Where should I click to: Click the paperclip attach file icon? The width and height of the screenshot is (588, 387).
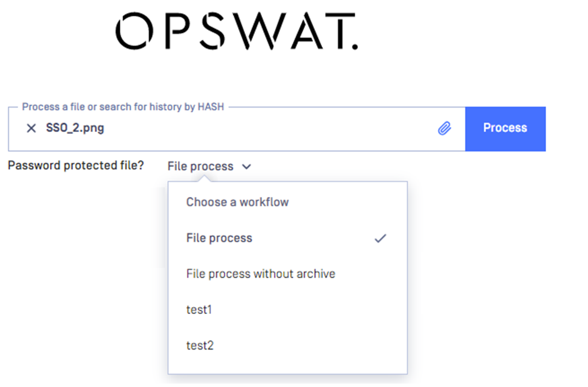coord(444,128)
